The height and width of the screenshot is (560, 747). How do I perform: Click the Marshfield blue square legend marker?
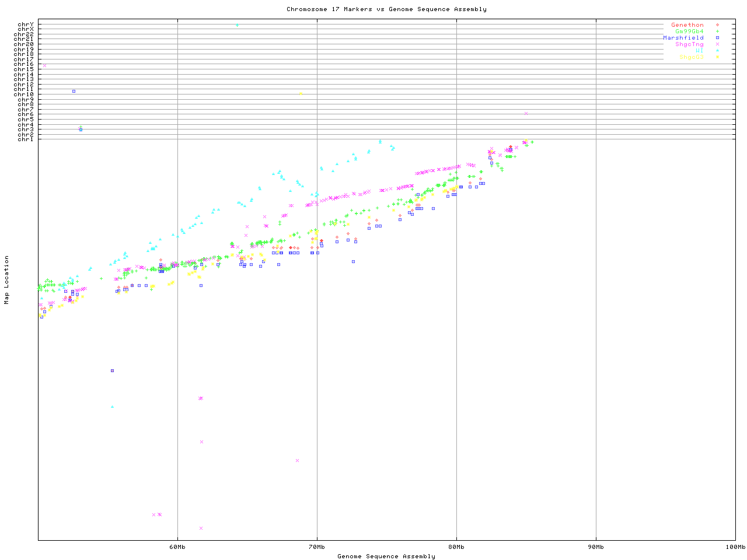(x=717, y=38)
